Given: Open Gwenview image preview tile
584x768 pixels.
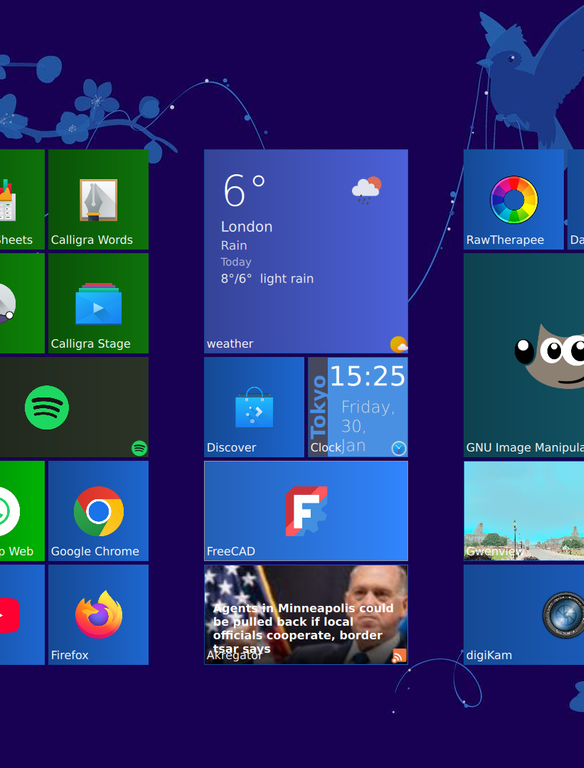Looking at the screenshot, I should tap(524, 511).
